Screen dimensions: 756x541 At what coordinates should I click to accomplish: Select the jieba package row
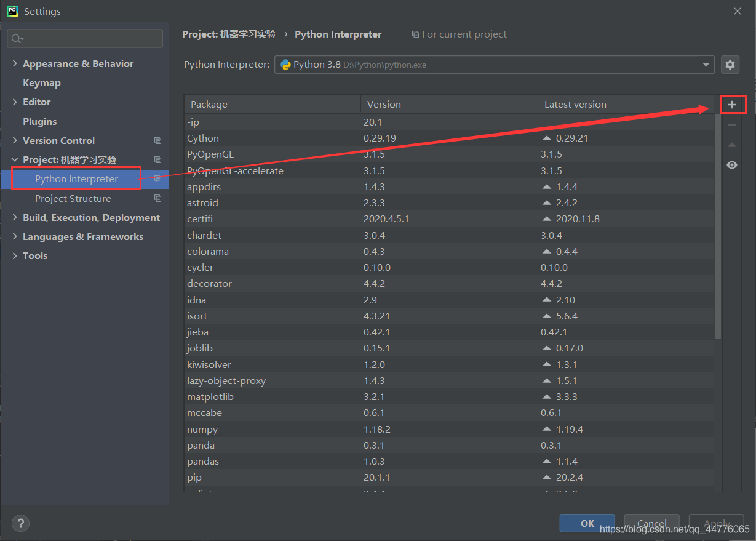point(449,332)
